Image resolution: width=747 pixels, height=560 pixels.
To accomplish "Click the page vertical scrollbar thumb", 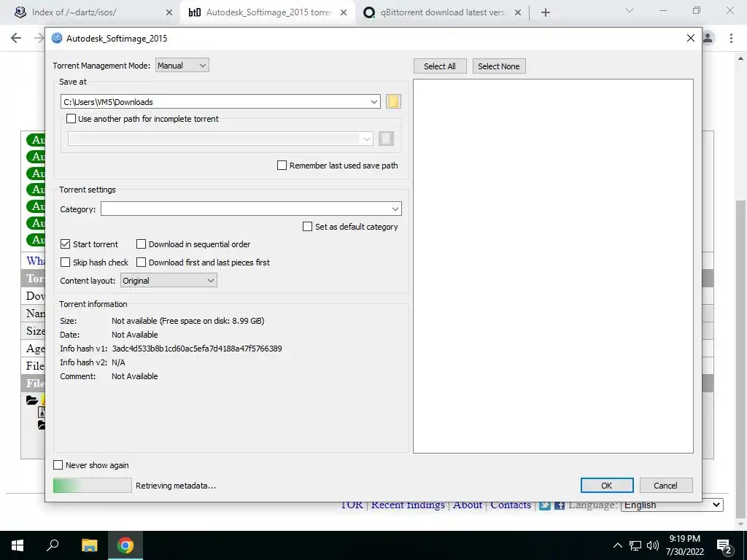I will pos(740,357).
